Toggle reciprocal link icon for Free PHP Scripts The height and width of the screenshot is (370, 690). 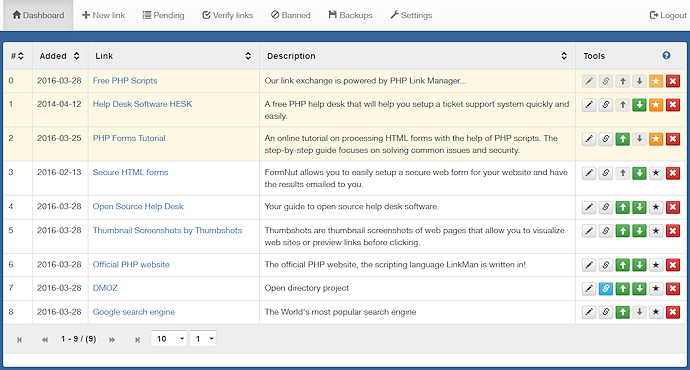(606, 81)
